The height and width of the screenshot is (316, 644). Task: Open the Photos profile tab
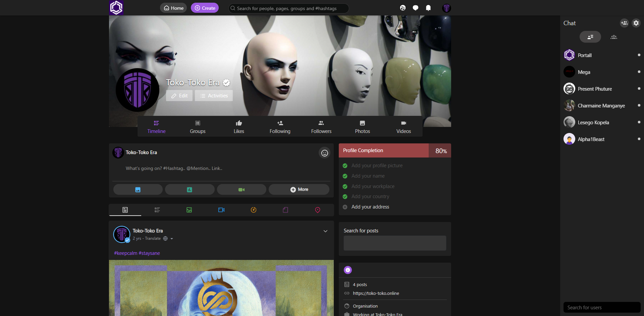[363, 127]
